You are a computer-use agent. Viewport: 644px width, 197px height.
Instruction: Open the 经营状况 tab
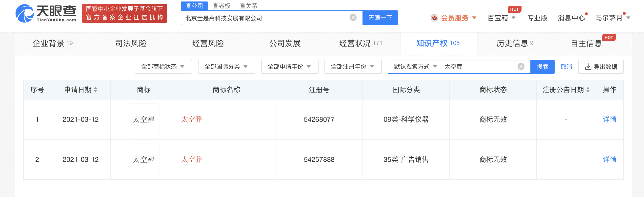(x=361, y=43)
